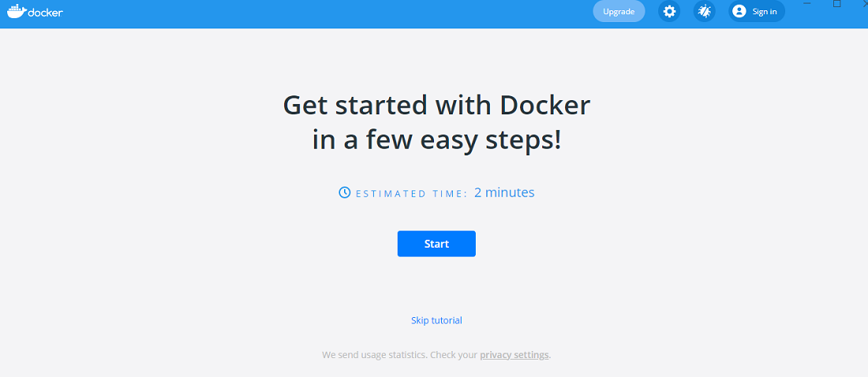Viewport: 868px width, 377px height.
Task: Minimize the Docker Desktop window
Action: [807, 3]
